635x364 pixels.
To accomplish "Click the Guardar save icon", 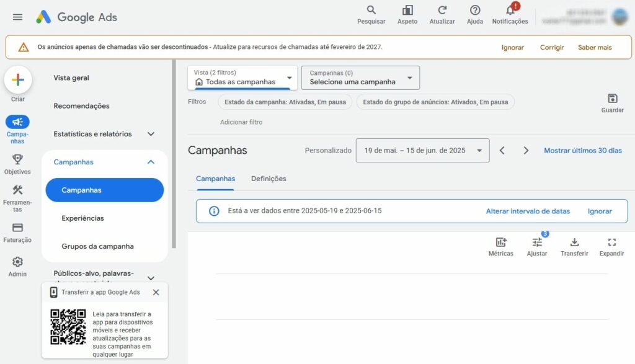I will coord(613,98).
